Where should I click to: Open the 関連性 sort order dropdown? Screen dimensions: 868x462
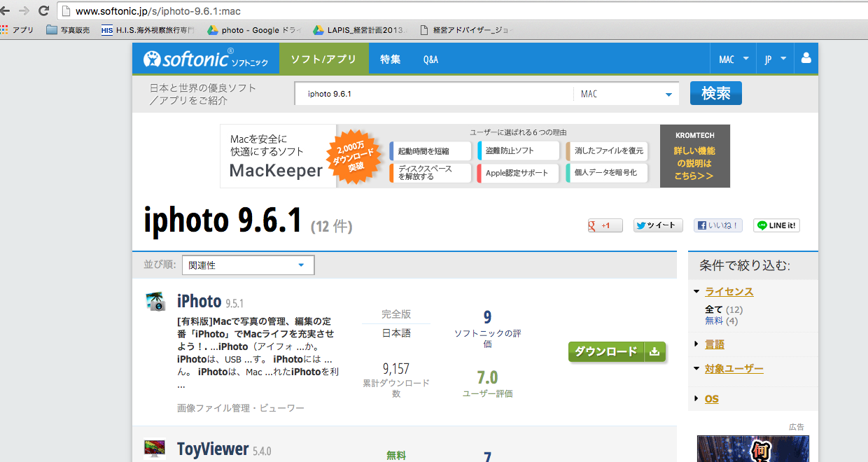coord(248,265)
